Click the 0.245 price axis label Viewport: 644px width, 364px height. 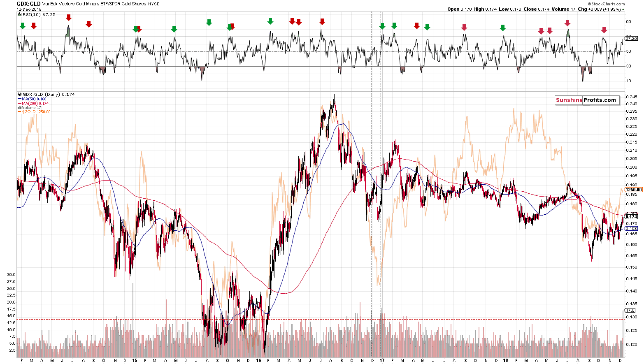[x=632, y=97]
